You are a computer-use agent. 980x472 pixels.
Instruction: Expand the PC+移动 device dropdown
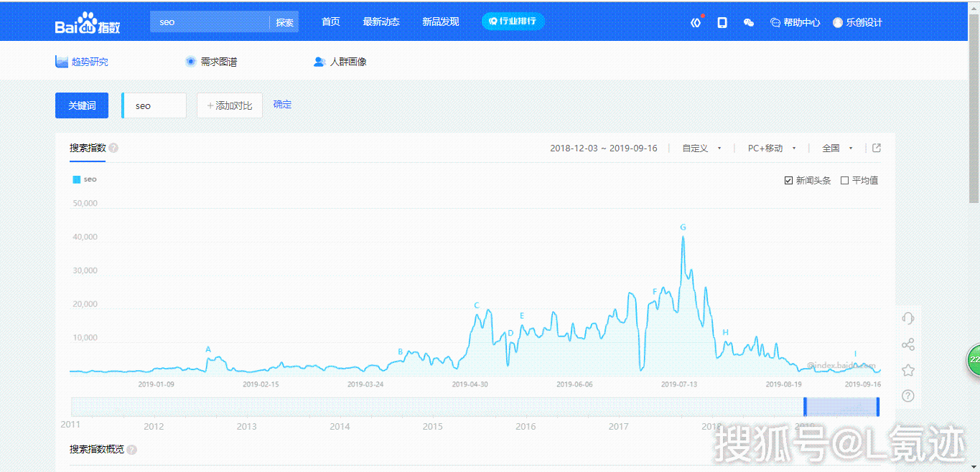tap(767, 148)
